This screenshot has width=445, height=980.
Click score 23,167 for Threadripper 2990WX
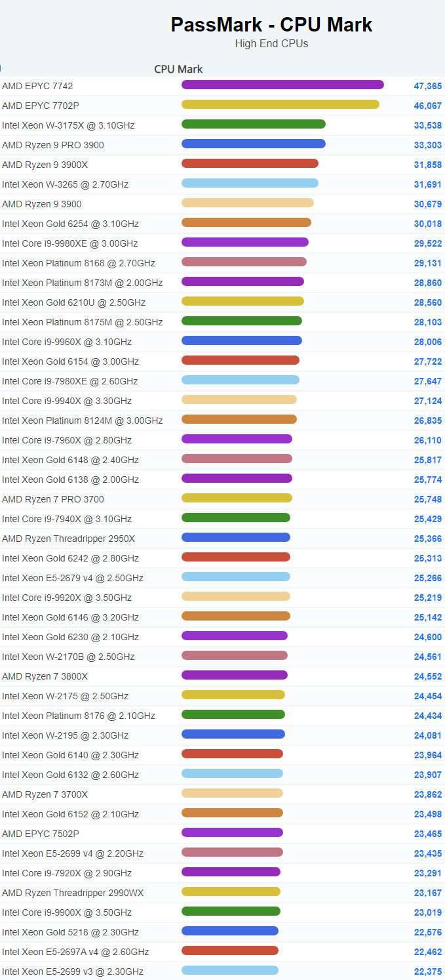(428, 893)
